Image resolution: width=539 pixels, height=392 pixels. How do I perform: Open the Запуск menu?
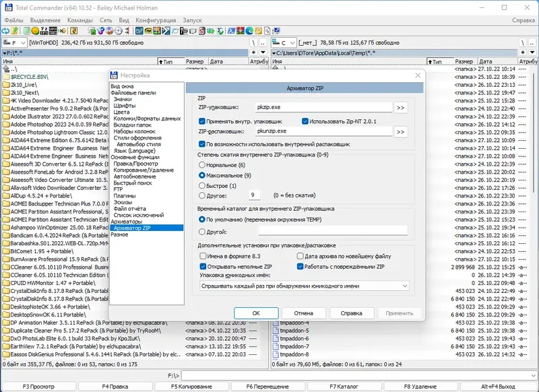[x=192, y=20]
